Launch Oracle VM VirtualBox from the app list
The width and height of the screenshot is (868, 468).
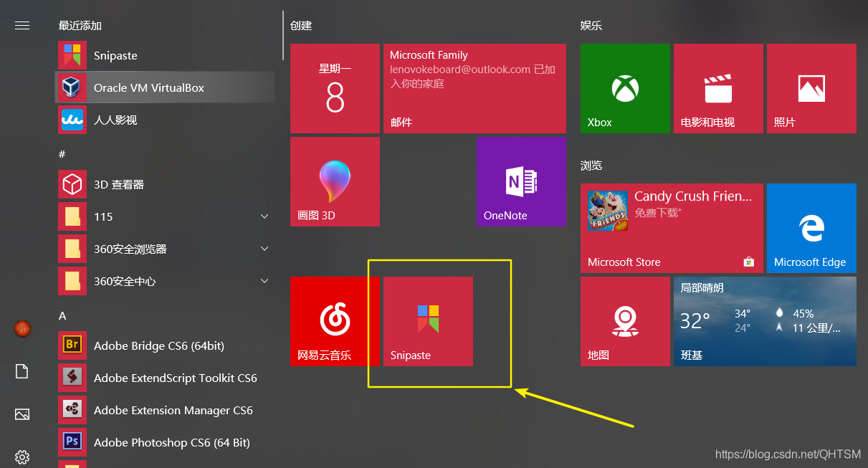click(x=165, y=87)
